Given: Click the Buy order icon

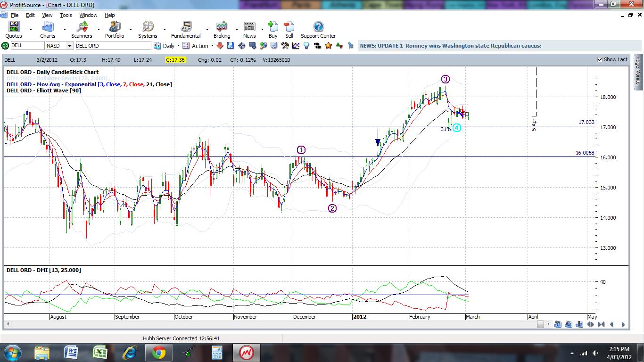Looking at the screenshot, I should point(273,30).
